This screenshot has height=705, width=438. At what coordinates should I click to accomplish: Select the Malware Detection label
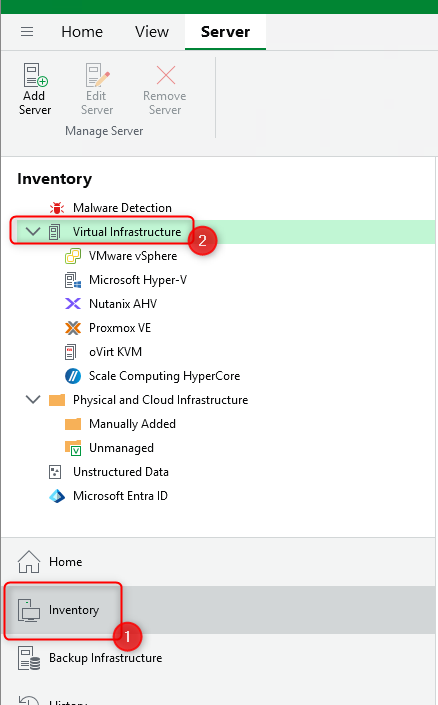coord(122,208)
